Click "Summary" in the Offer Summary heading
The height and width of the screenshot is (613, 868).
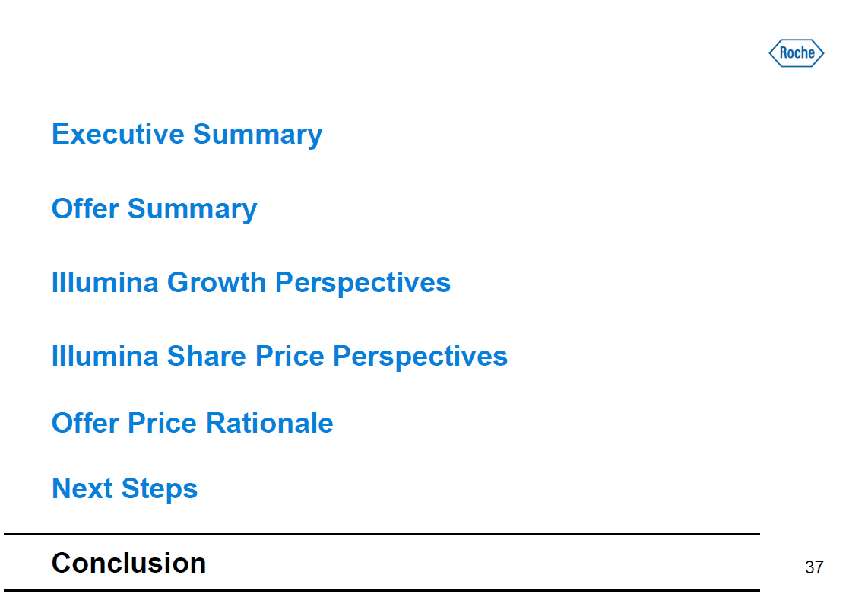tap(192, 209)
